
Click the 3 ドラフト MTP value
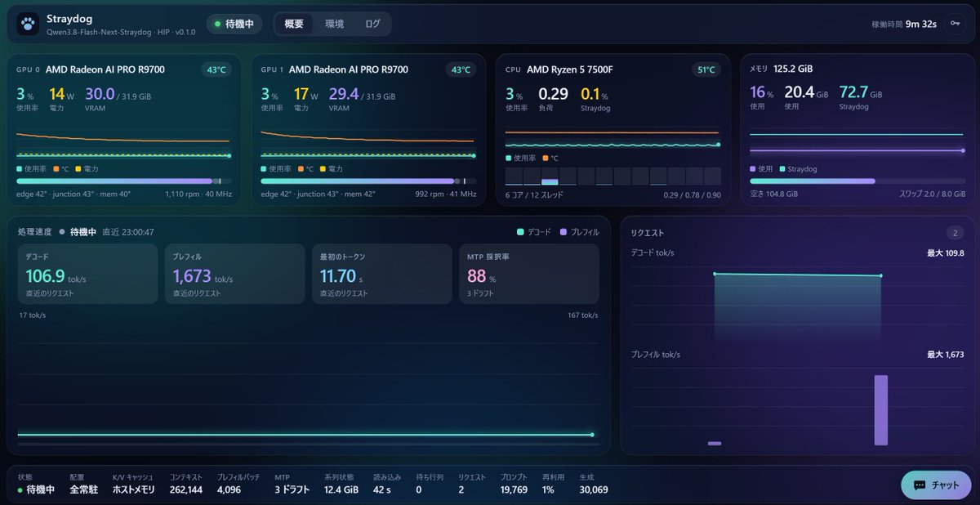pos(294,489)
